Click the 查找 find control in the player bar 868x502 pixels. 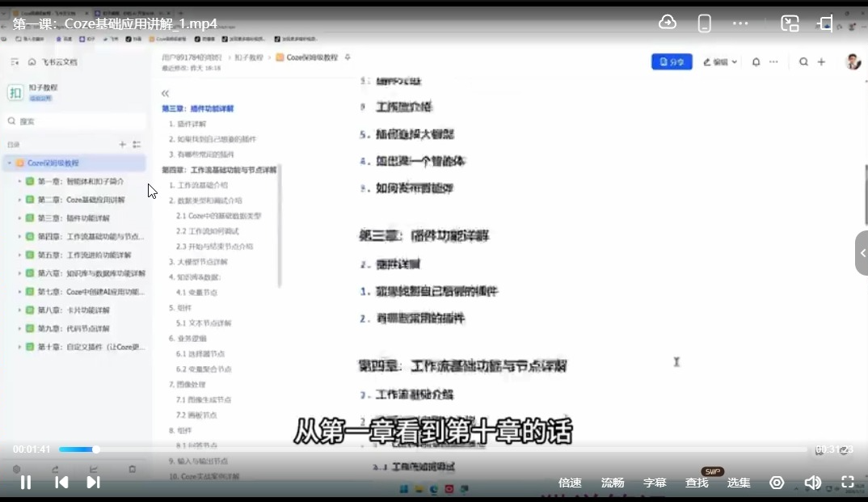click(696, 482)
